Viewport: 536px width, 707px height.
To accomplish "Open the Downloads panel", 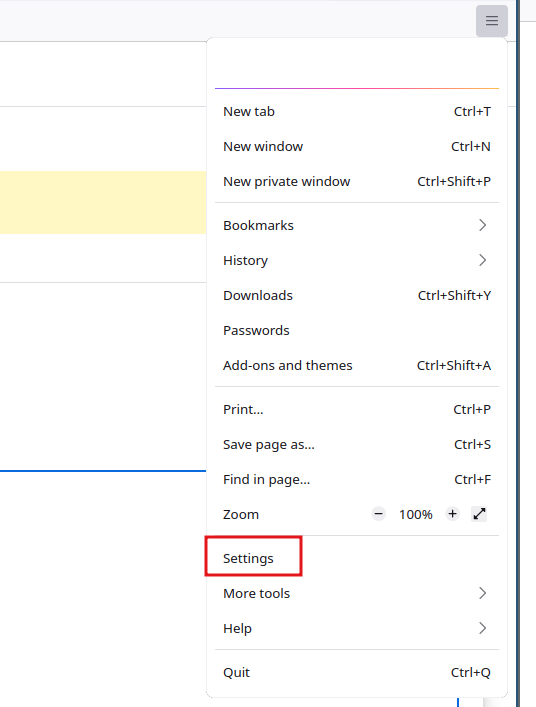I will [x=357, y=295].
